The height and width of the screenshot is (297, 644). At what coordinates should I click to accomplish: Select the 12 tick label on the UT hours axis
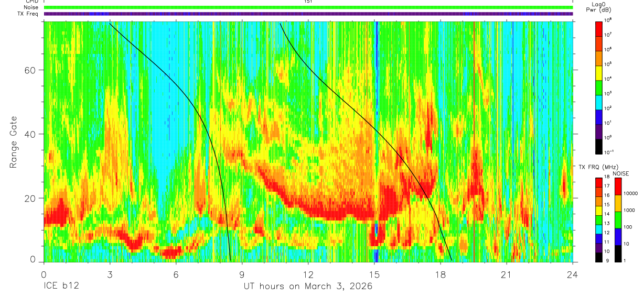(x=308, y=274)
